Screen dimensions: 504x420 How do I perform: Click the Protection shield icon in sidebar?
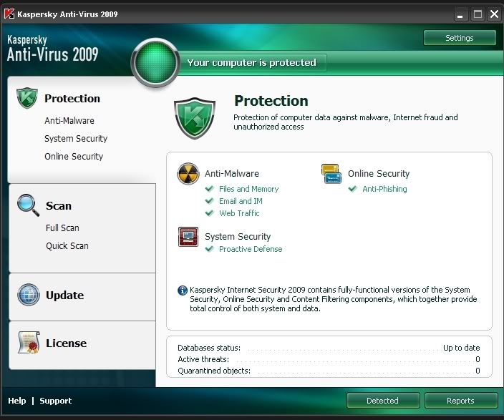point(27,98)
